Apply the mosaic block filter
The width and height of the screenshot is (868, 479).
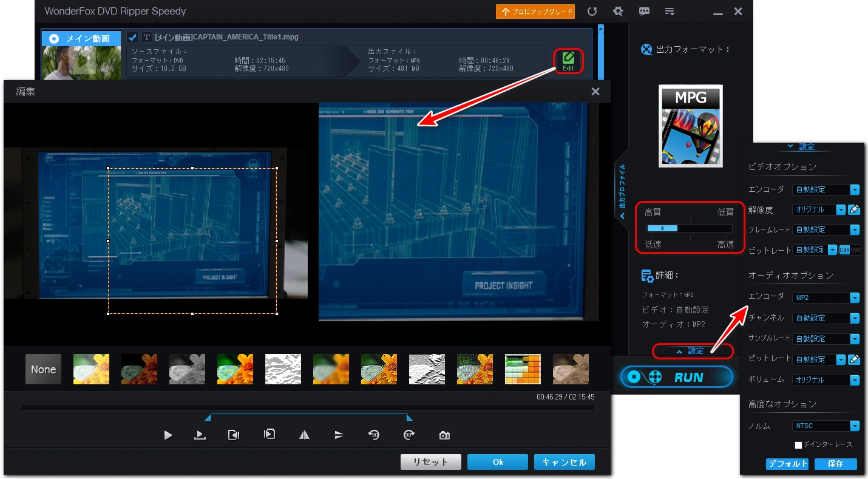[x=523, y=369]
